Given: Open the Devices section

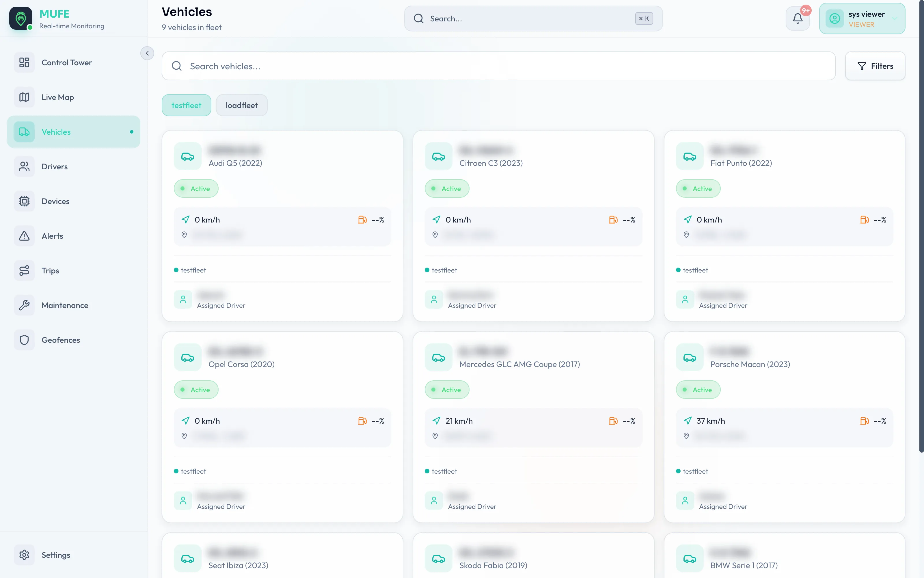Looking at the screenshot, I should pos(73,201).
